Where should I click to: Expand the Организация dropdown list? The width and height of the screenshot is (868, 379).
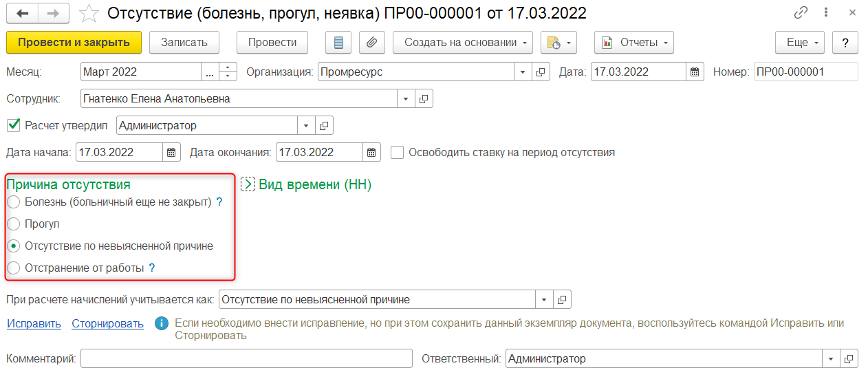click(522, 72)
